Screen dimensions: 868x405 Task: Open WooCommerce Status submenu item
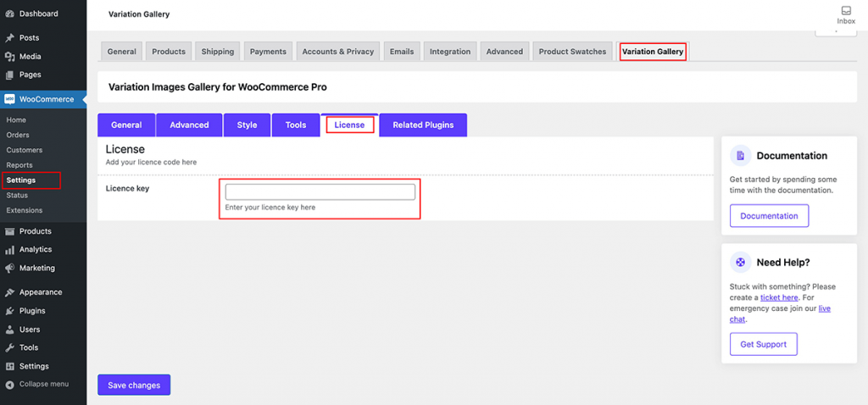point(17,196)
